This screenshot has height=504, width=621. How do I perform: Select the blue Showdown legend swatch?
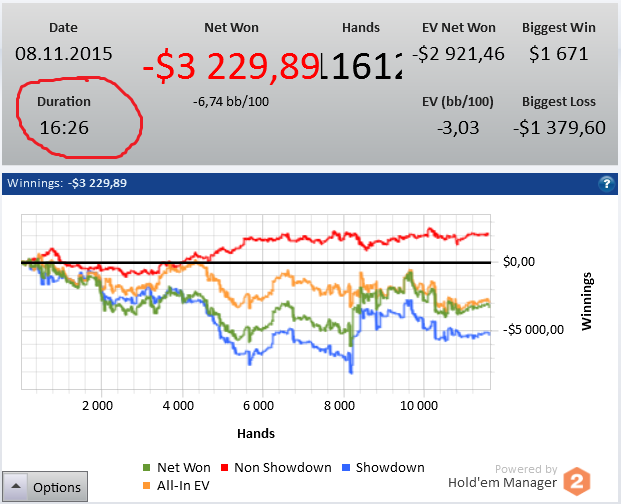pos(346,468)
